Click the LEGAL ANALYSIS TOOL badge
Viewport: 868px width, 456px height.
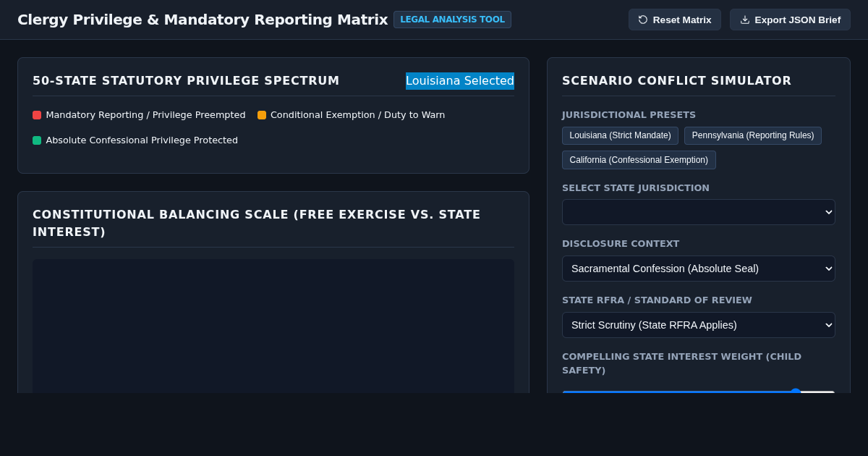[453, 20]
